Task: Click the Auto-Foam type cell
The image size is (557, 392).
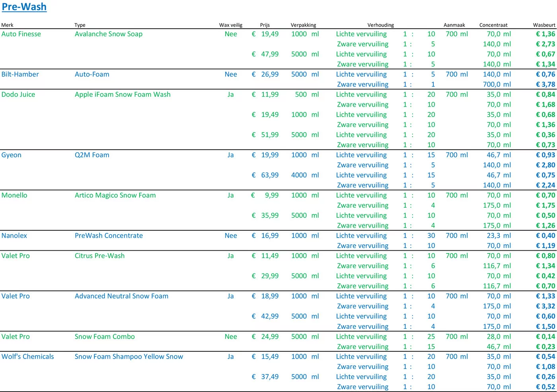Action: (x=92, y=74)
